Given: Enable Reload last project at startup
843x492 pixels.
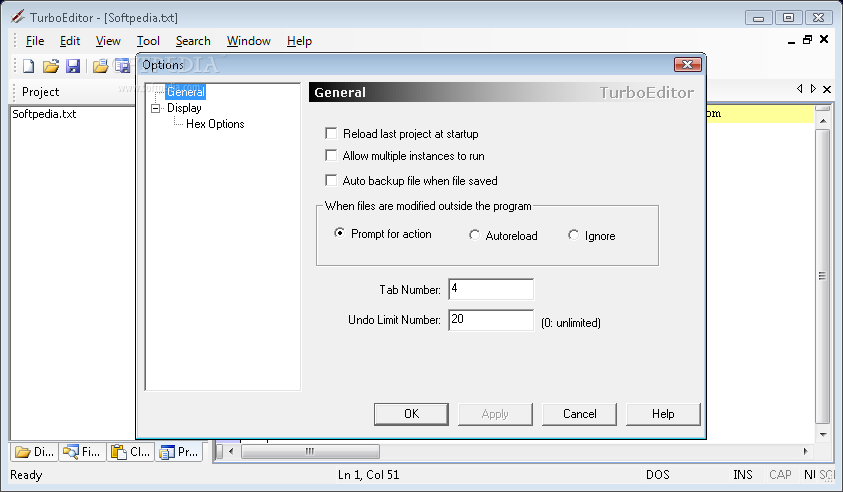Looking at the screenshot, I should (331, 133).
